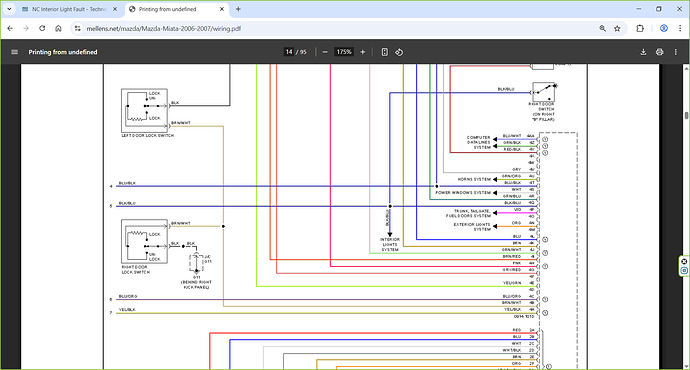Reload the current page
690x370 pixels.
(42, 29)
